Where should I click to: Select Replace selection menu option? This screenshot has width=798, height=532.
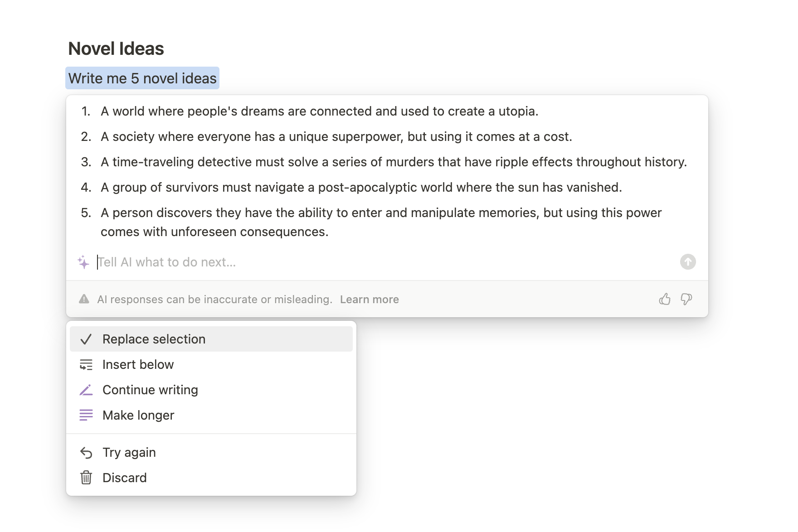coord(211,339)
